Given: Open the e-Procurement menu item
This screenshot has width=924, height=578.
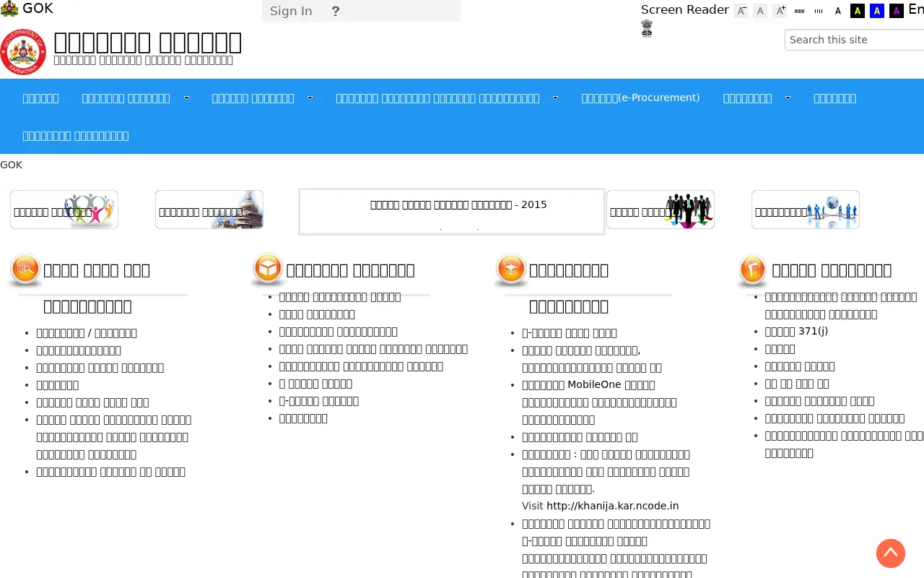Looking at the screenshot, I should tap(640, 98).
